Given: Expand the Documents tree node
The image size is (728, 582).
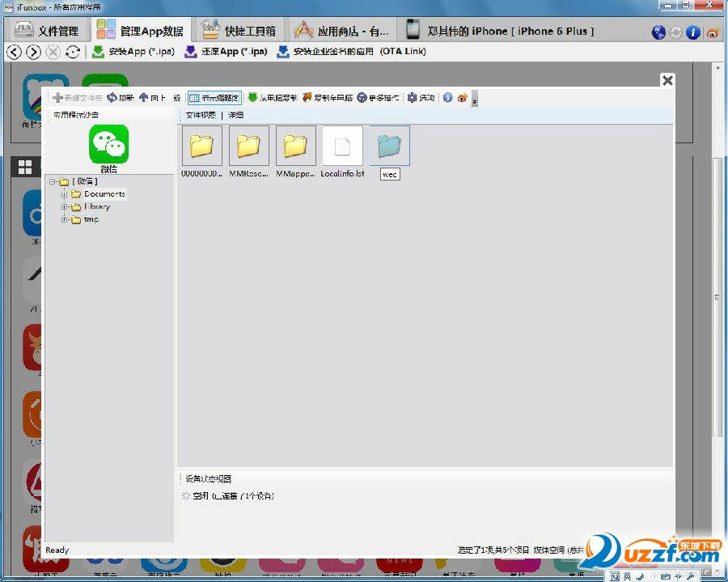Looking at the screenshot, I should [x=64, y=193].
